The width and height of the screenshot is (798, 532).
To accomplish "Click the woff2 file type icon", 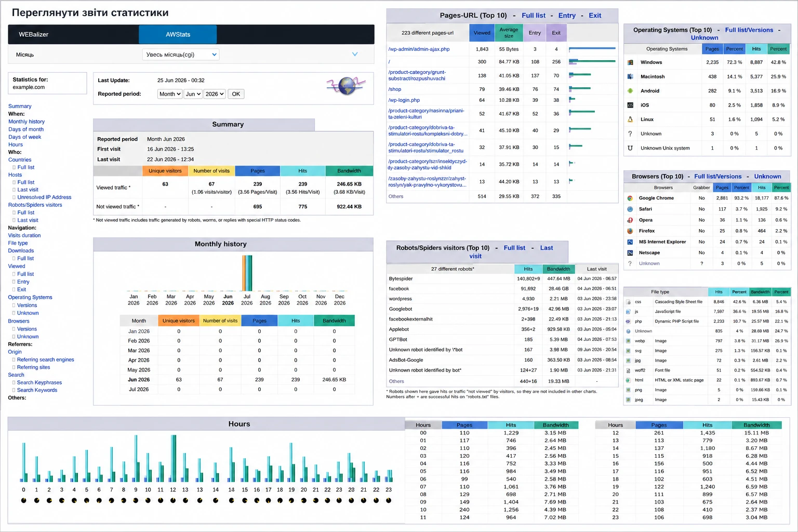I will tap(629, 370).
